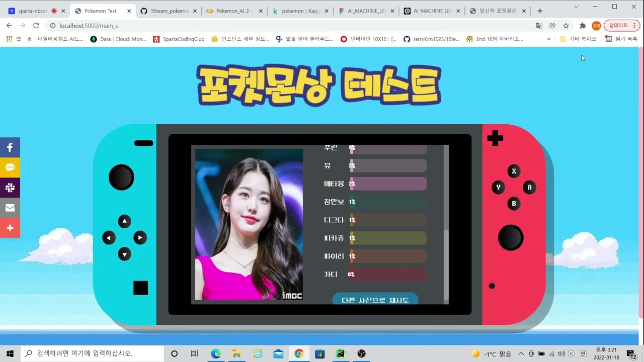Image resolution: width=644 pixels, height=362 pixels.
Task: Click the right analog stick on red controller
Action: tap(511, 238)
